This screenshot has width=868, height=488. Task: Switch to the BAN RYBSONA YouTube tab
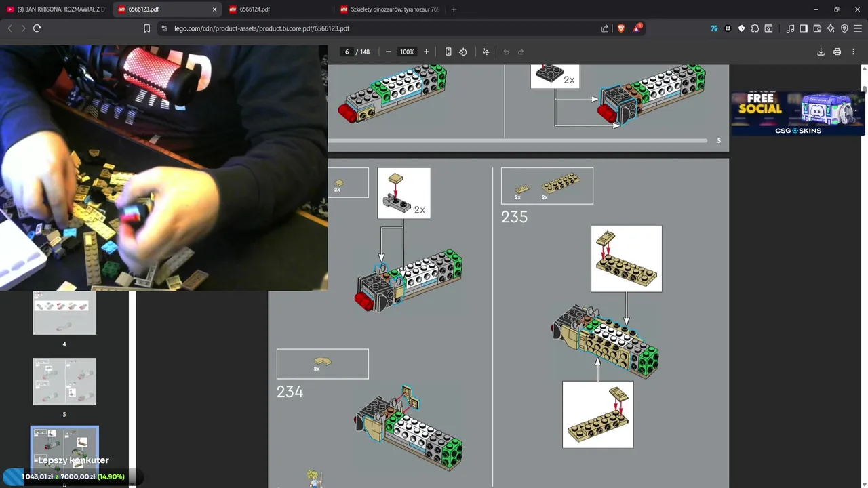coord(56,9)
